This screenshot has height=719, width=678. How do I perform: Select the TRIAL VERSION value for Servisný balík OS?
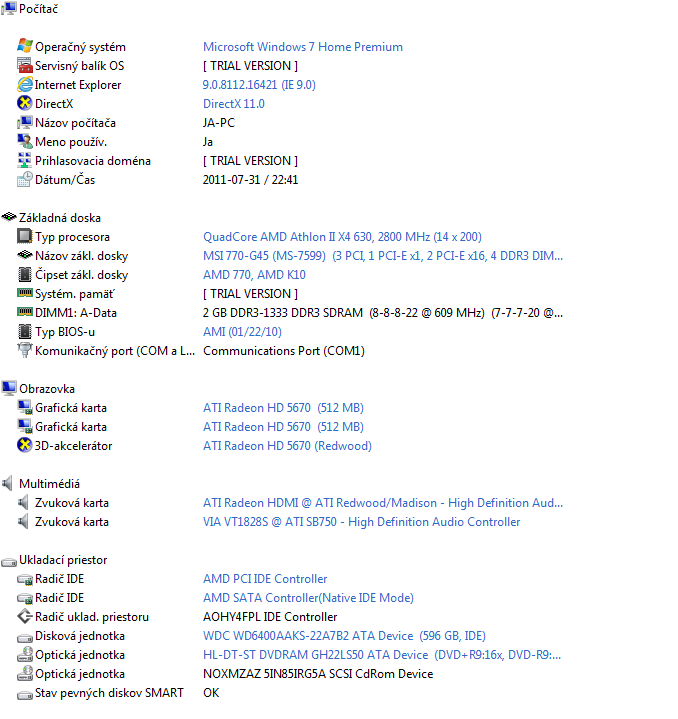250,66
